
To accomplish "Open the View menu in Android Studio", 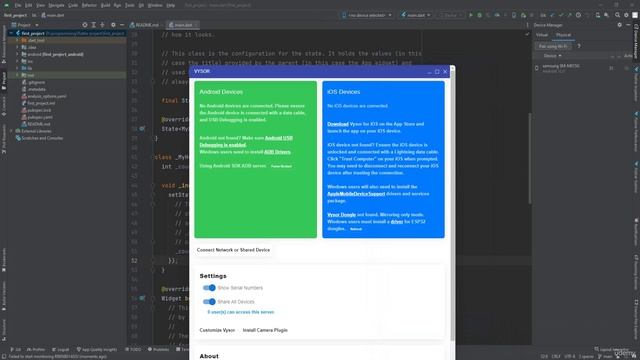I will 40,5.
